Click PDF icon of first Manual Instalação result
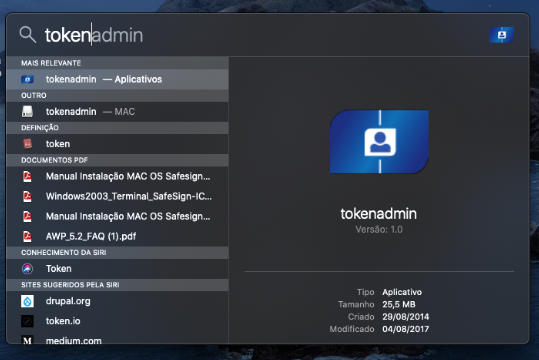The height and width of the screenshot is (360, 539). click(x=27, y=176)
